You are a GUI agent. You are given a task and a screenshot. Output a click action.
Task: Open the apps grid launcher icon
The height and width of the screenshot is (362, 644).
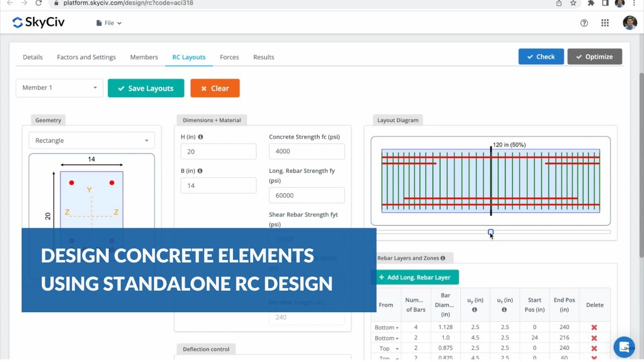[x=605, y=23]
